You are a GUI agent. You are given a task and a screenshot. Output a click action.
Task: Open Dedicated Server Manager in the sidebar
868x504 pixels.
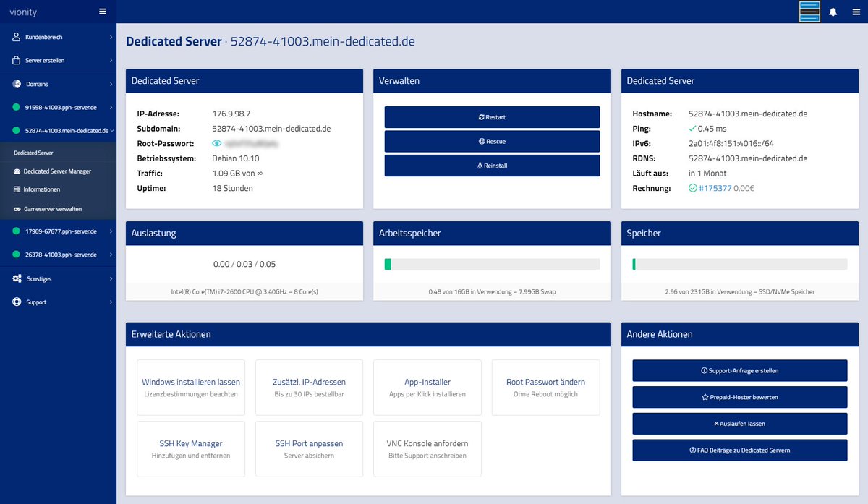[x=58, y=171]
